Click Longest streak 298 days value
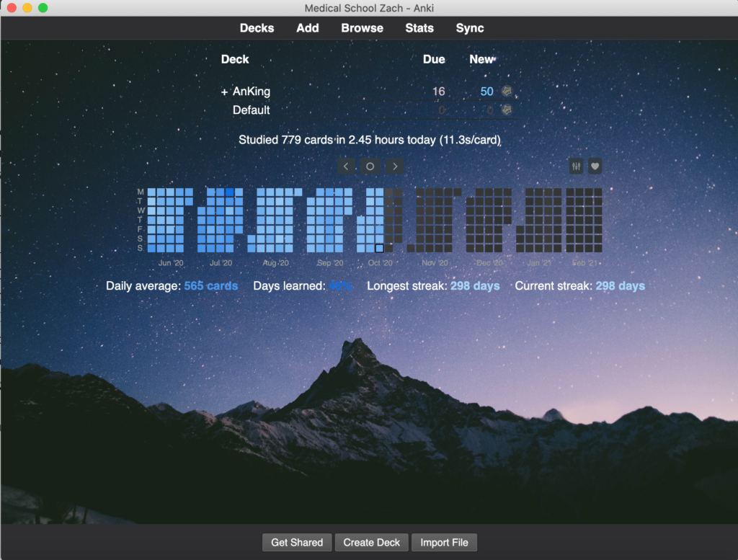This screenshot has width=738, height=560. click(x=475, y=285)
